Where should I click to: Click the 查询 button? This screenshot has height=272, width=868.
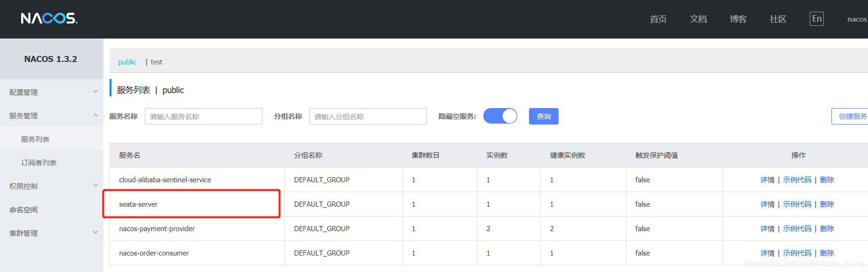[544, 117]
